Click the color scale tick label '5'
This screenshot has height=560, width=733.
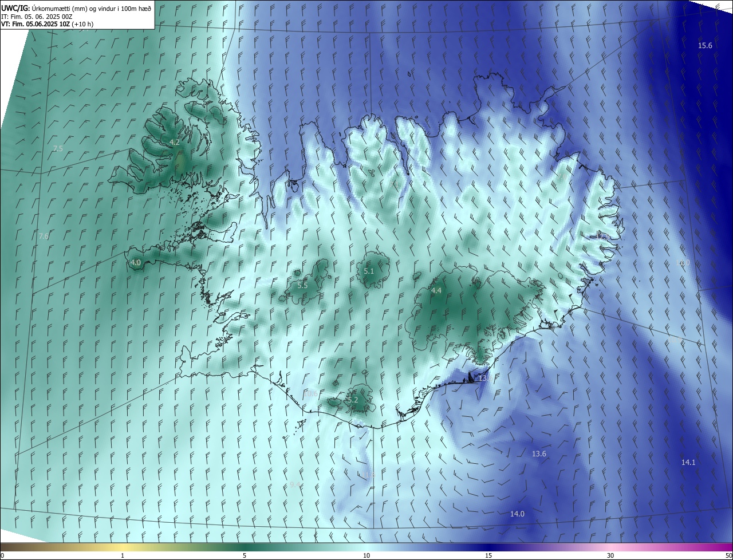point(245,556)
